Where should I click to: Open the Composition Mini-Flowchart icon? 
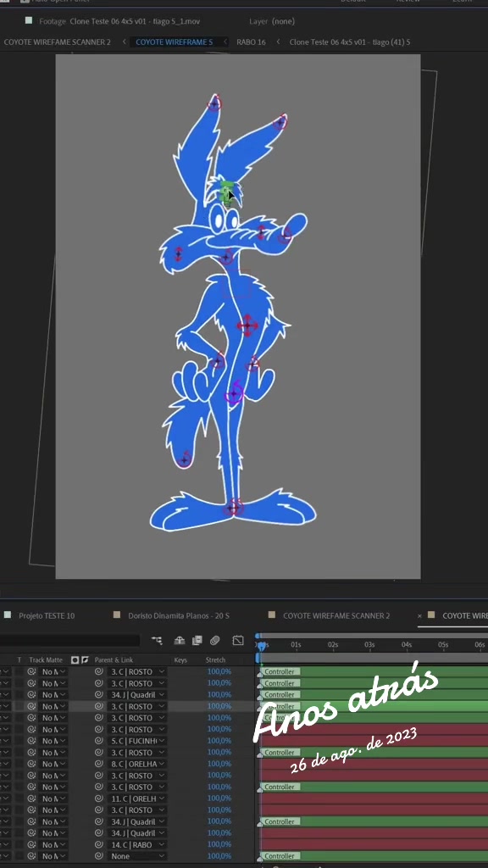tap(157, 641)
